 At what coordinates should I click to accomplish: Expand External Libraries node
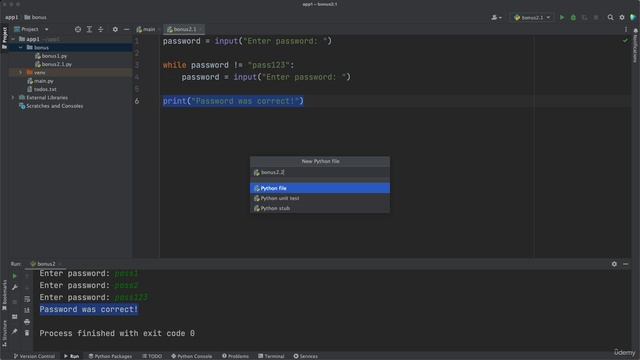click(13, 98)
